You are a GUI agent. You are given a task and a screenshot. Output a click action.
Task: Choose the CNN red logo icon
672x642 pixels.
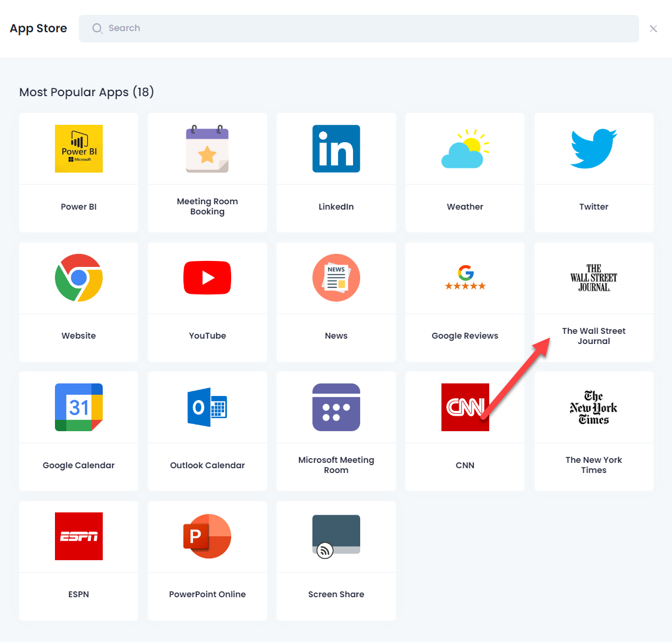465,407
